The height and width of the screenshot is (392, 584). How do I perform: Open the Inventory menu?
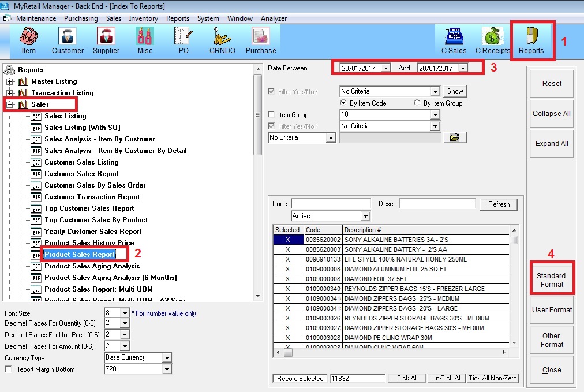[x=143, y=18]
